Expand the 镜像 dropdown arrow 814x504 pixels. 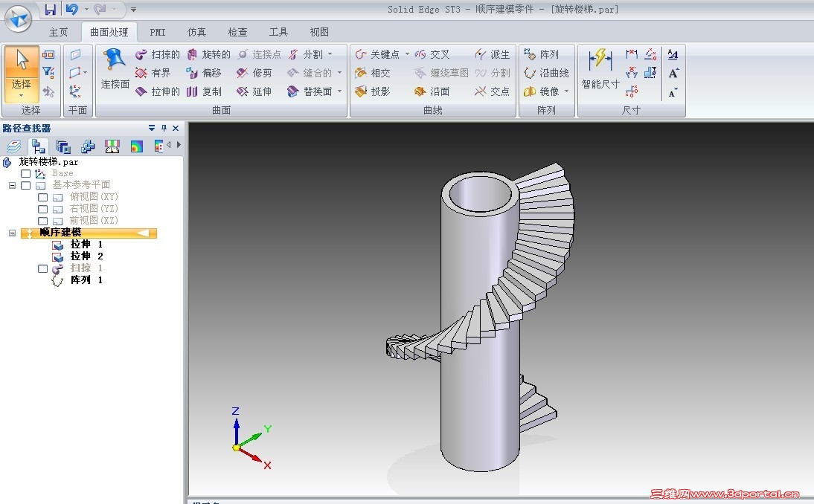coord(566,91)
